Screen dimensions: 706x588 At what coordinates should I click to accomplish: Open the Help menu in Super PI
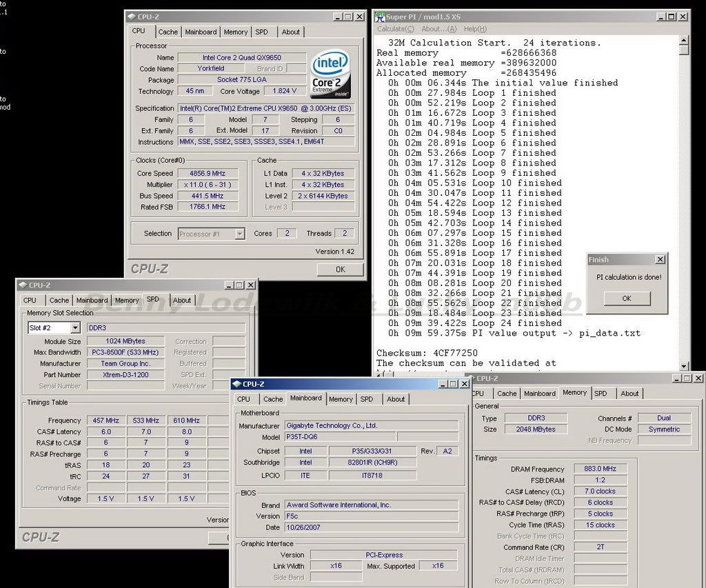tap(475, 29)
